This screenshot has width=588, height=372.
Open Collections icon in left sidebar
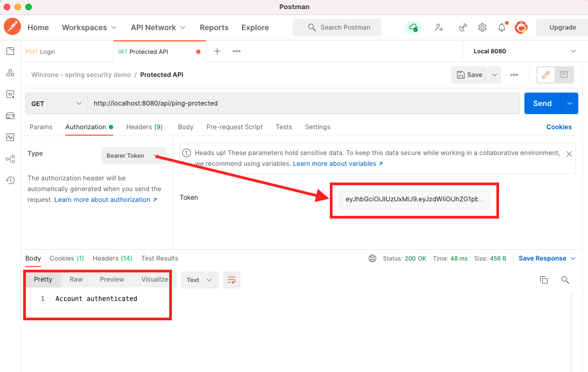10,51
